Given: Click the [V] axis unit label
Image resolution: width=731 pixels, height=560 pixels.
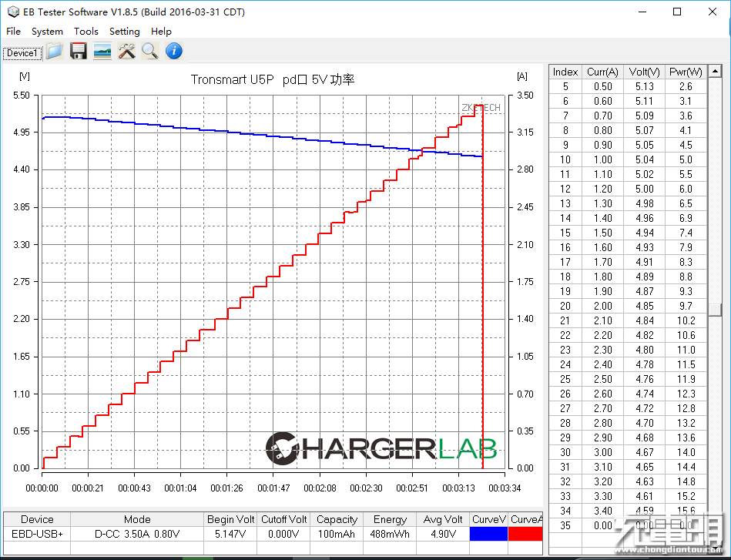Looking at the screenshot, I should pos(24,76).
